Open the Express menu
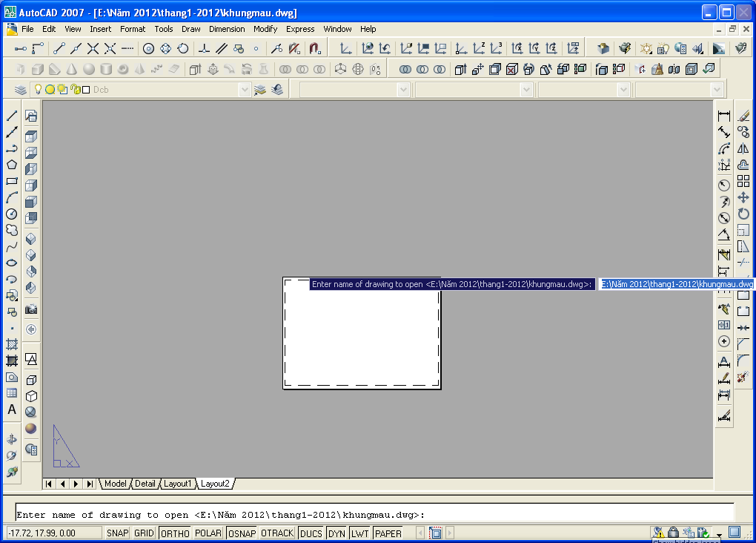This screenshot has height=543, width=756. pos(300,29)
